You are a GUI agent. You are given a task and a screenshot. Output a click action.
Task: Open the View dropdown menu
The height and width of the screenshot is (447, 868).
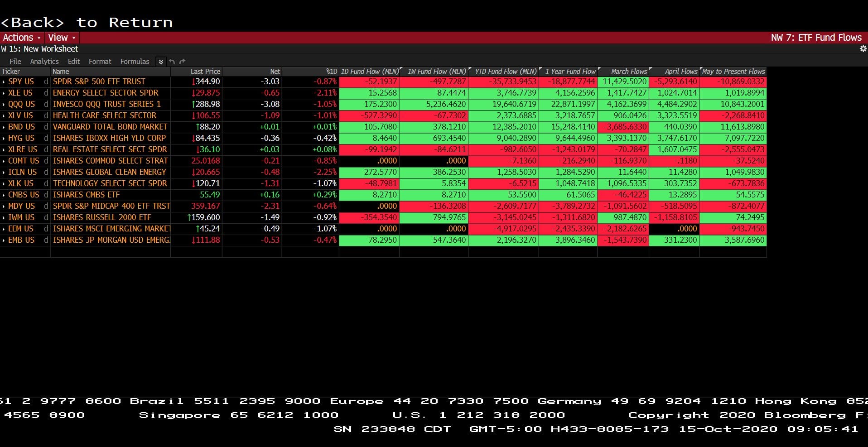62,38
